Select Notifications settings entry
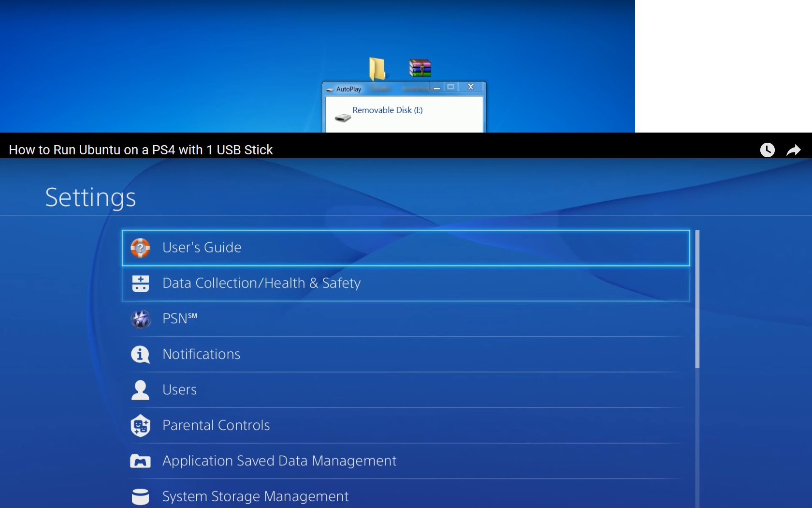812x508 pixels. (406, 355)
